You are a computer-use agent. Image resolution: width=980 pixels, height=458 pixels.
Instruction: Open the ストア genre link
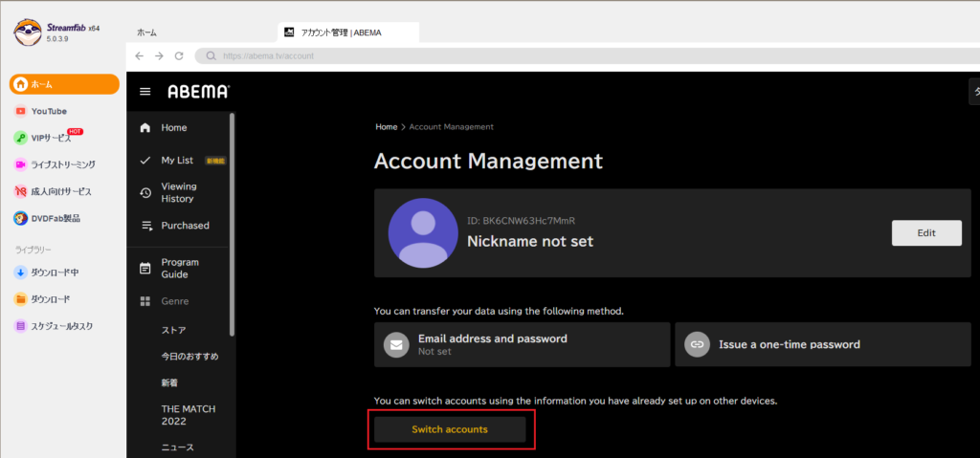174,330
